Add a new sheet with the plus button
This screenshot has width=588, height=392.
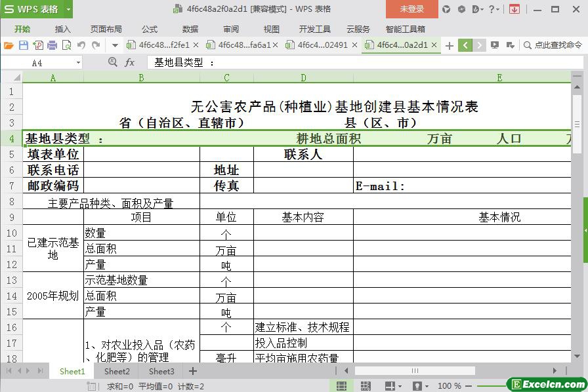[193, 372]
